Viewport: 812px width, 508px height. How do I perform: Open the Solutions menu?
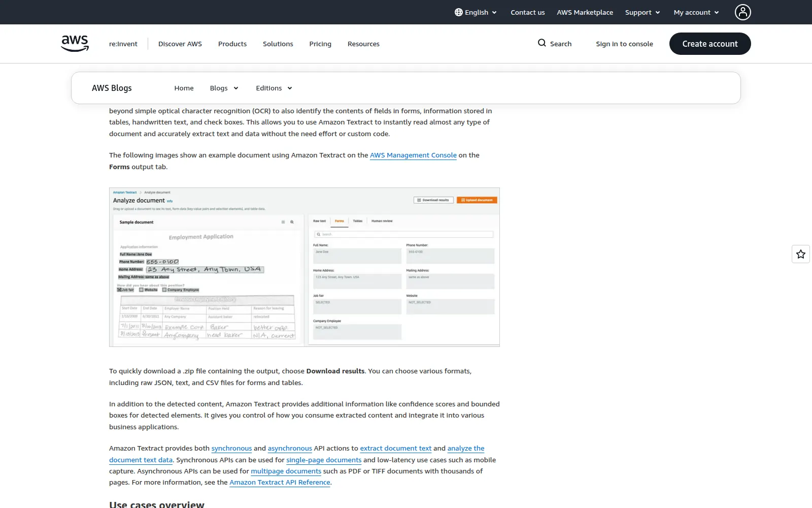click(x=278, y=44)
